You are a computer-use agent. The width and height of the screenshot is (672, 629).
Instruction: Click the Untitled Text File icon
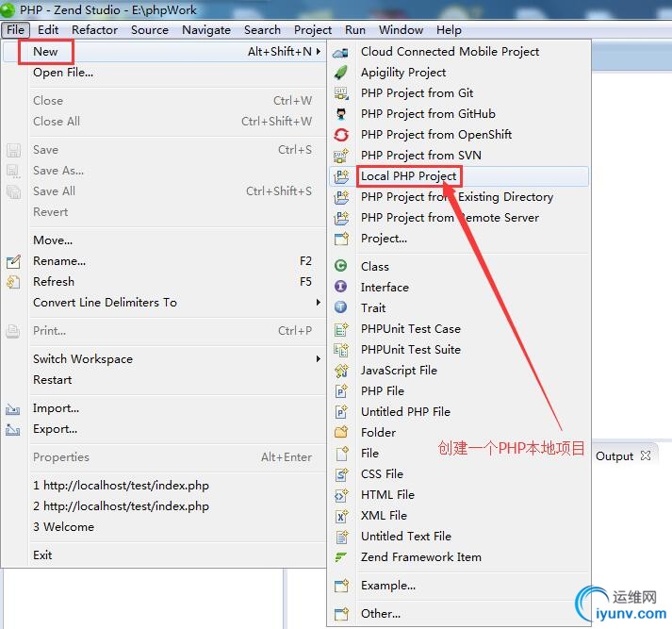tap(341, 537)
